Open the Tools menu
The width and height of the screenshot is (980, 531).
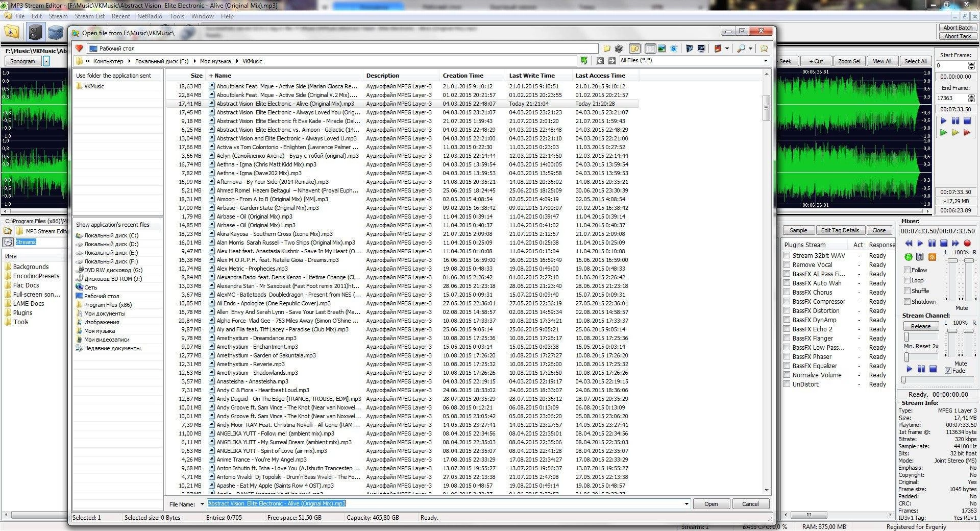pyautogui.click(x=177, y=16)
